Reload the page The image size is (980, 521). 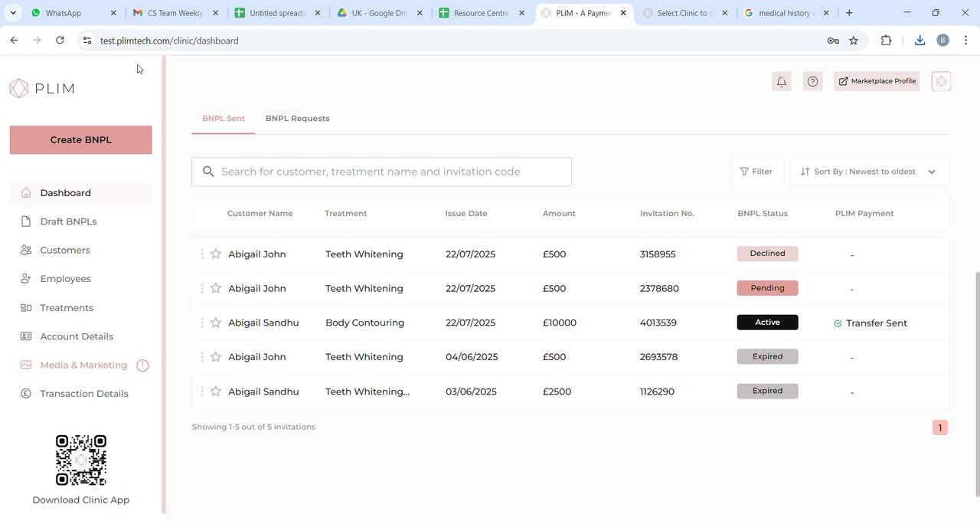[60, 41]
